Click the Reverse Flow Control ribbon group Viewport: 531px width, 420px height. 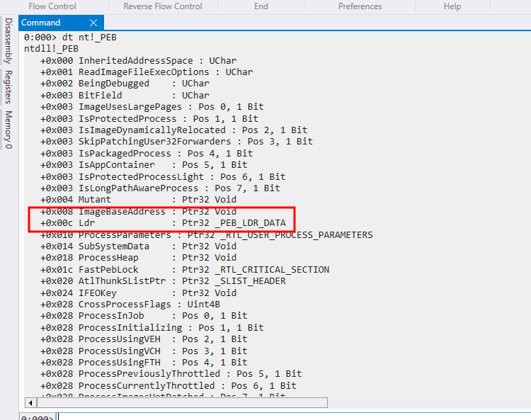pos(163,6)
